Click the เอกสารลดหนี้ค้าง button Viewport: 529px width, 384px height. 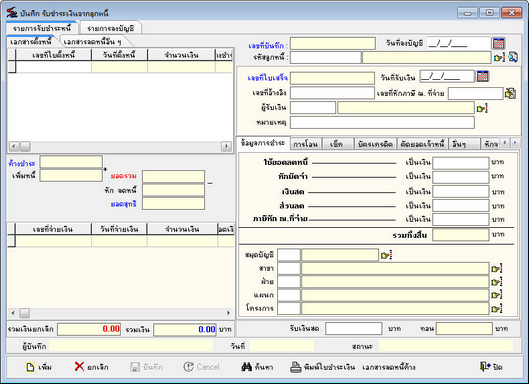click(389, 367)
